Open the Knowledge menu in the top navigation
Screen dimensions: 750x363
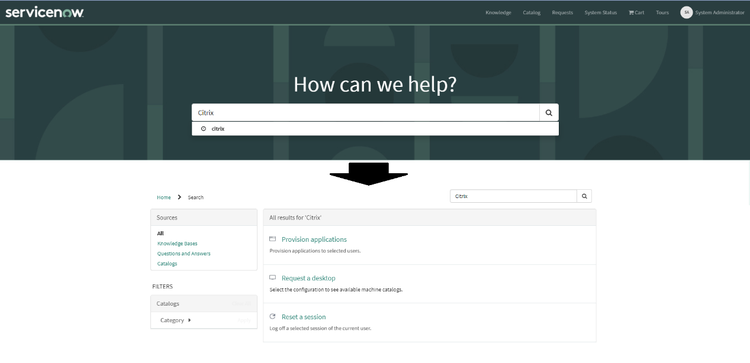click(x=498, y=12)
